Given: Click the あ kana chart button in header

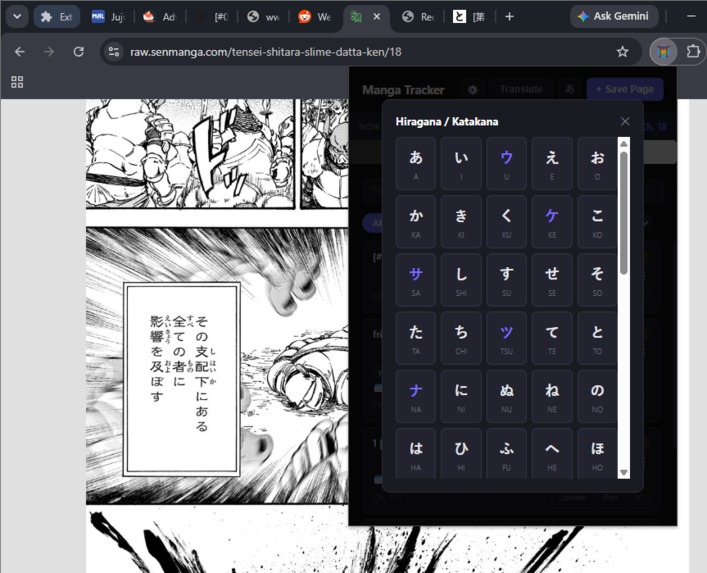Looking at the screenshot, I should tap(569, 89).
